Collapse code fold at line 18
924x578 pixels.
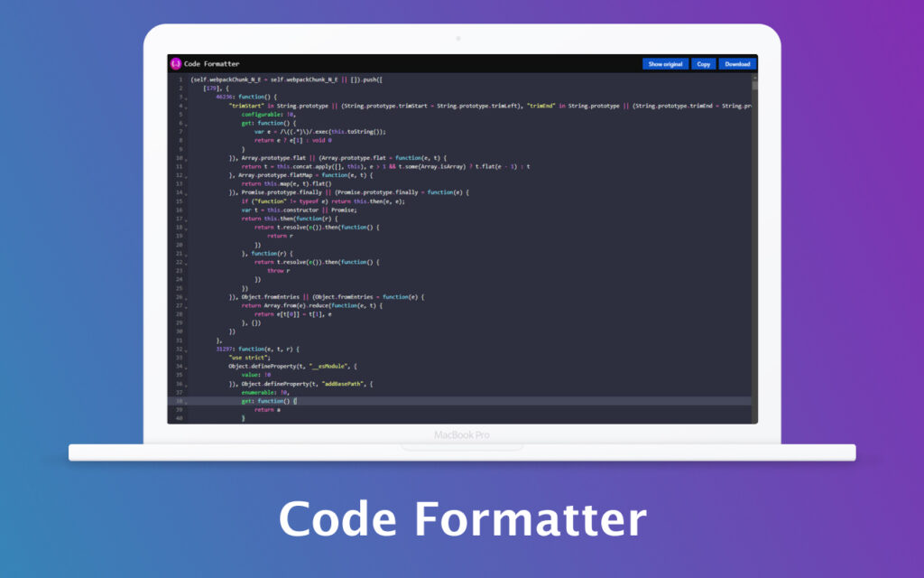[x=186, y=228]
